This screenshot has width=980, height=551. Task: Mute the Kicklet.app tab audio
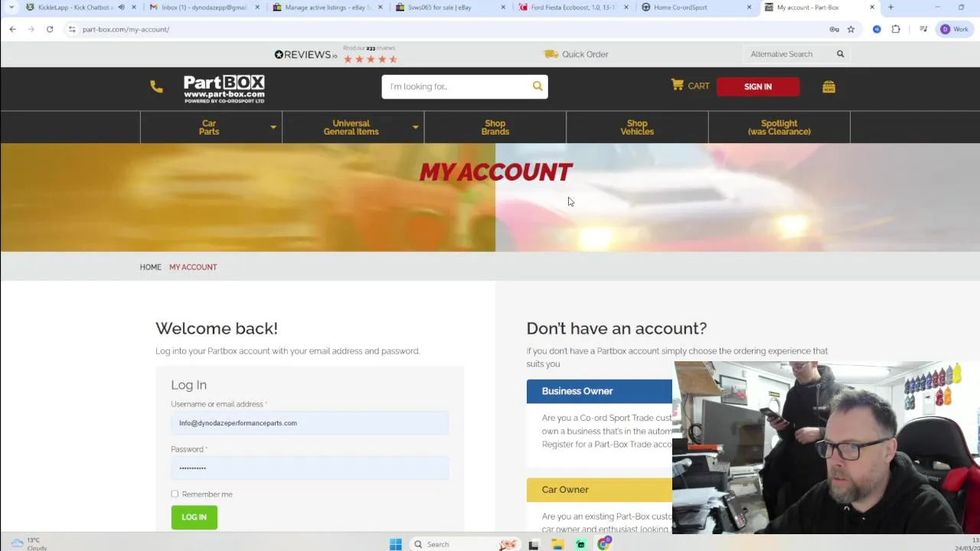click(121, 7)
